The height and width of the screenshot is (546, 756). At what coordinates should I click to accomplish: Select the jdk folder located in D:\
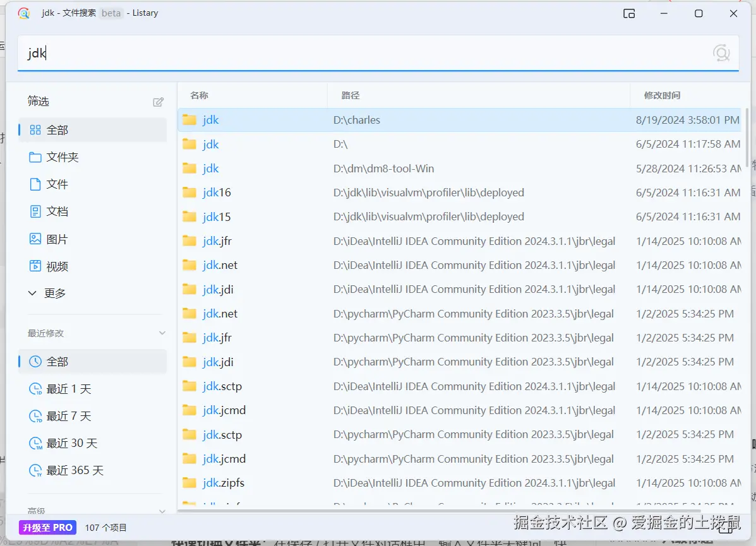(460, 144)
